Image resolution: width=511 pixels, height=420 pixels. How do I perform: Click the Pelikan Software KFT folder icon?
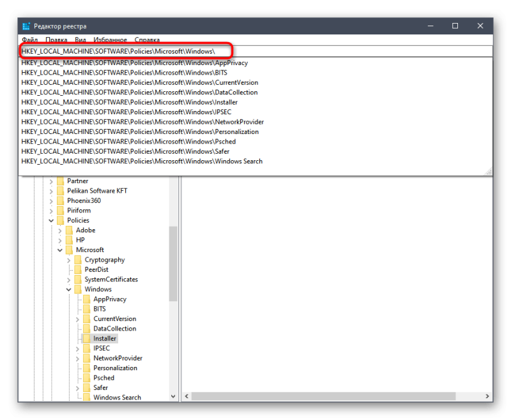[x=60, y=191]
